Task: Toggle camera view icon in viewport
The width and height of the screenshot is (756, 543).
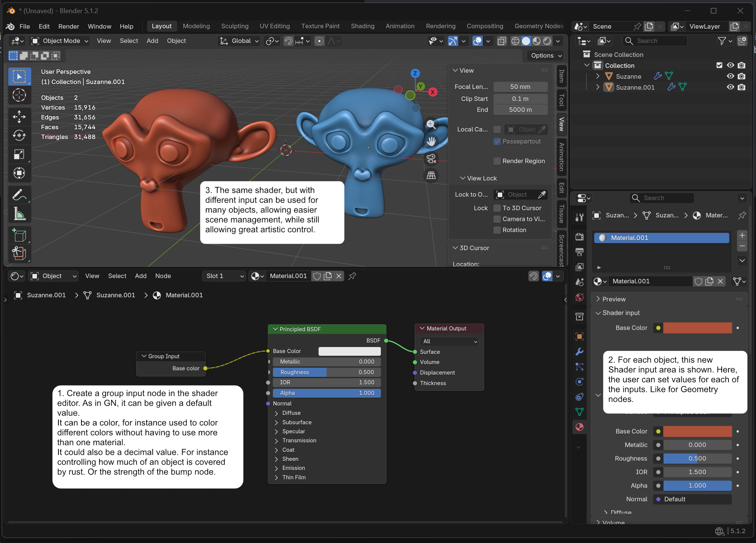Action: [431, 158]
